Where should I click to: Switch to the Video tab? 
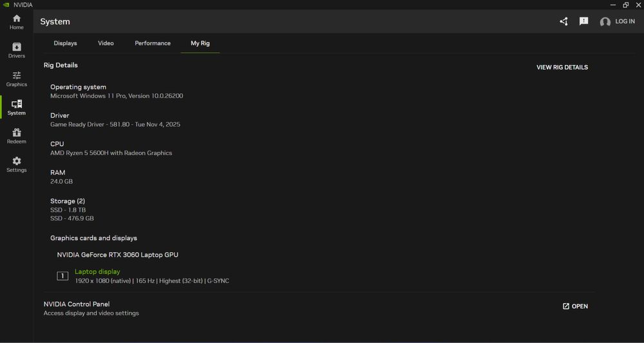tap(106, 43)
